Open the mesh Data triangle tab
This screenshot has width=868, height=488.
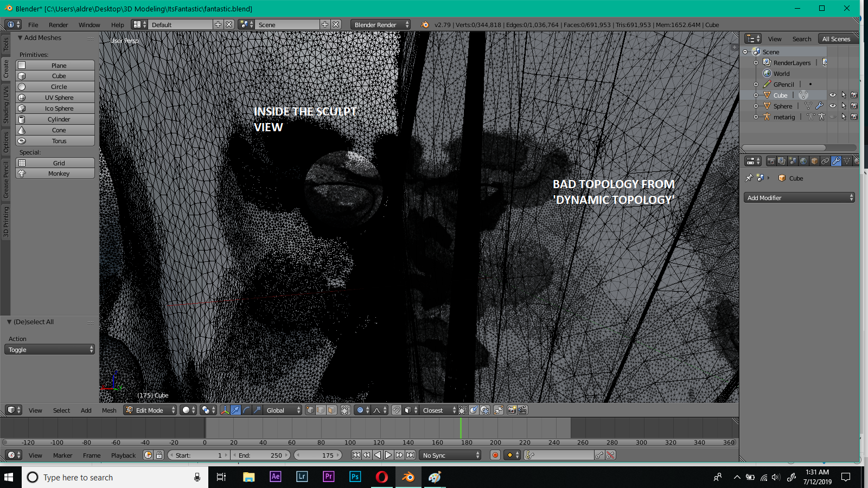pyautogui.click(x=847, y=161)
